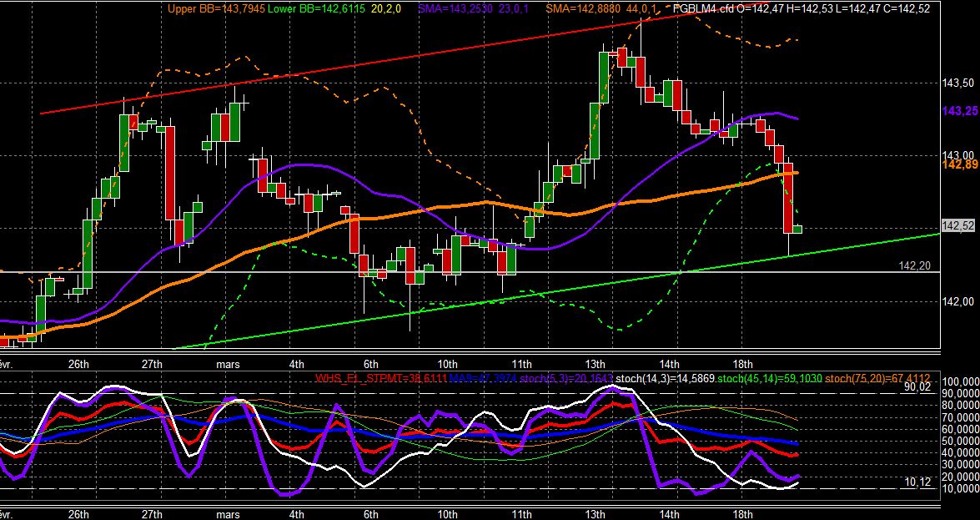Image resolution: width=980 pixels, height=520 pixels.
Task: Click '6th' on the bottom oscillator date axis
Action: 370,514
